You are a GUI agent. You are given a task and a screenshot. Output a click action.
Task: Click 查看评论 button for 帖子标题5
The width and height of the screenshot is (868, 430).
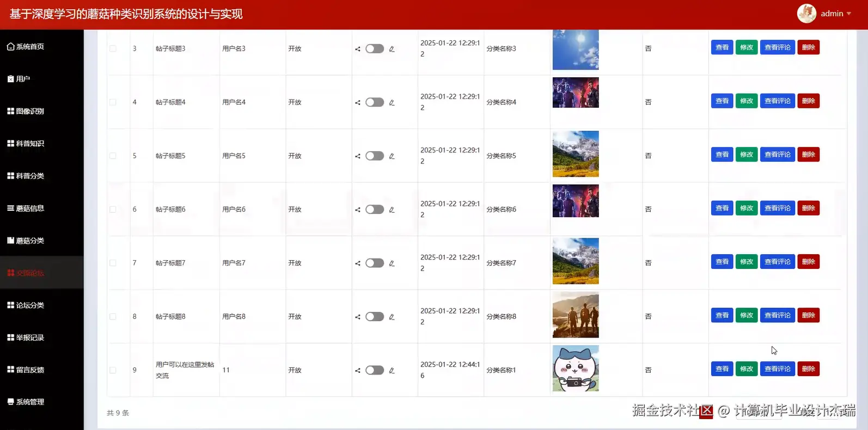(778, 155)
